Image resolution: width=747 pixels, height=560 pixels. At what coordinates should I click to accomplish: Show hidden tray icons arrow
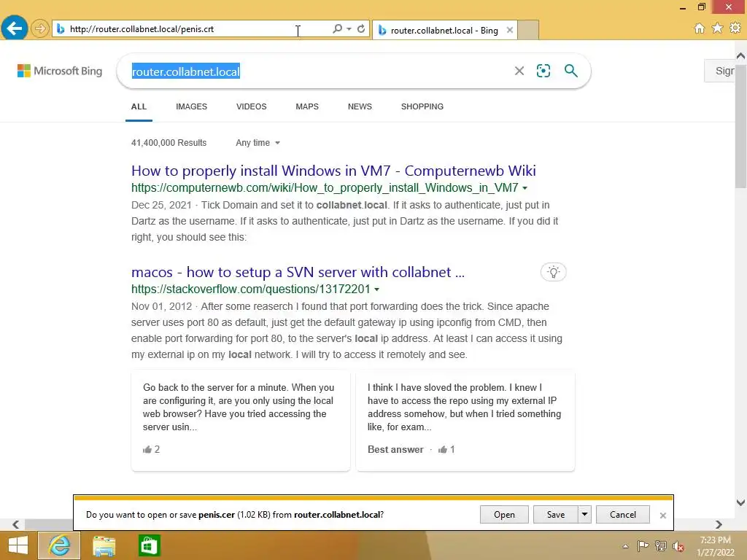click(625, 546)
